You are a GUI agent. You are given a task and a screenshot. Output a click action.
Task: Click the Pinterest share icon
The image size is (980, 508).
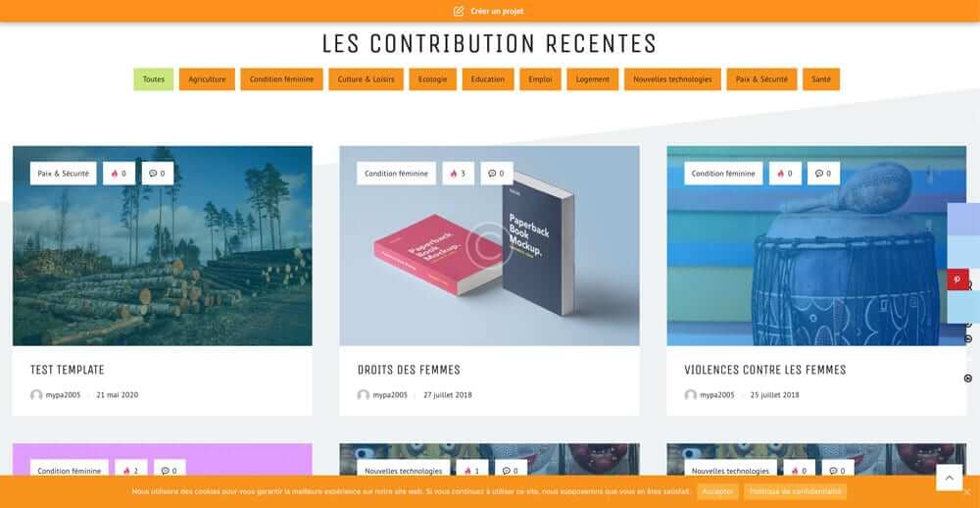[x=957, y=279]
